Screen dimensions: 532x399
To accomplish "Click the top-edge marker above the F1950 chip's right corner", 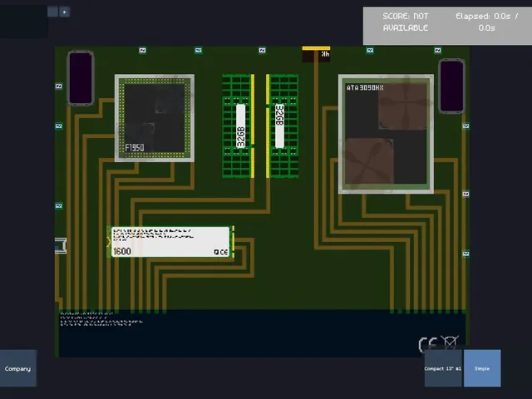I will [x=199, y=50].
